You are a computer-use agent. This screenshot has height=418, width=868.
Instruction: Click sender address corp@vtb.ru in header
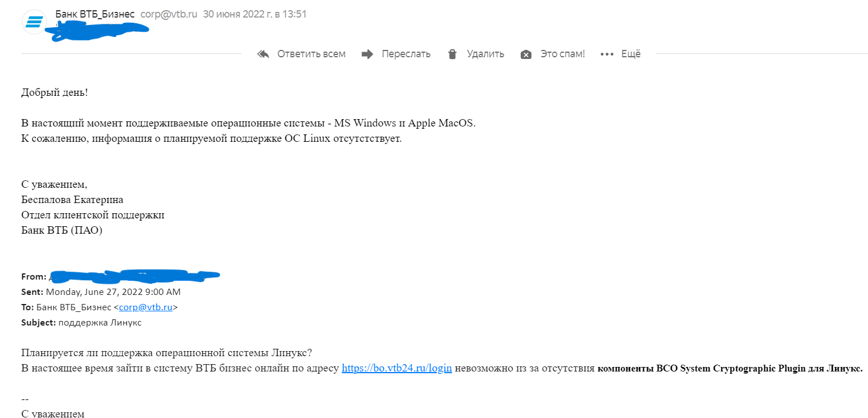(168, 14)
